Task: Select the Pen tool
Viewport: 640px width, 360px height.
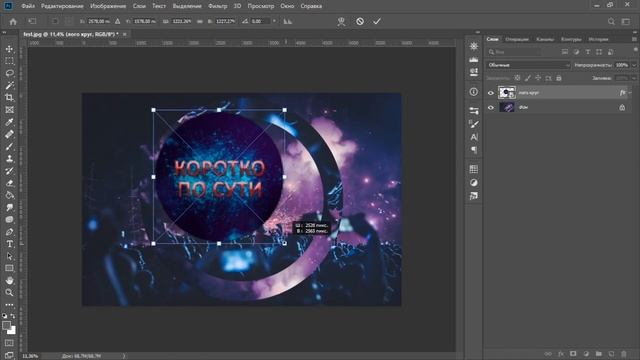Action: tap(9, 232)
